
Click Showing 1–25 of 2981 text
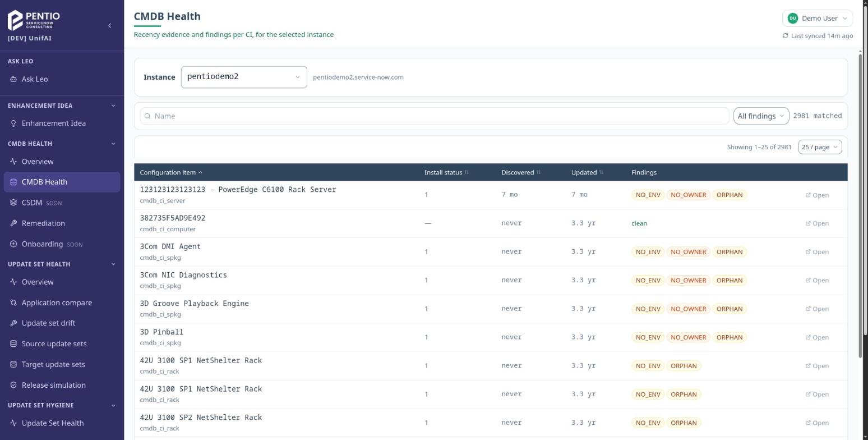click(759, 147)
